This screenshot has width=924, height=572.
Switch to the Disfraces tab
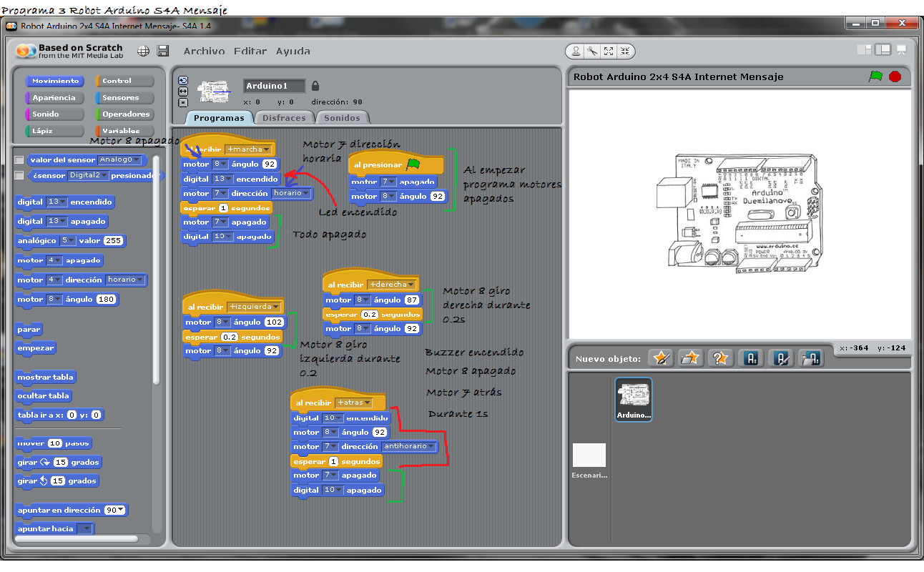(284, 117)
